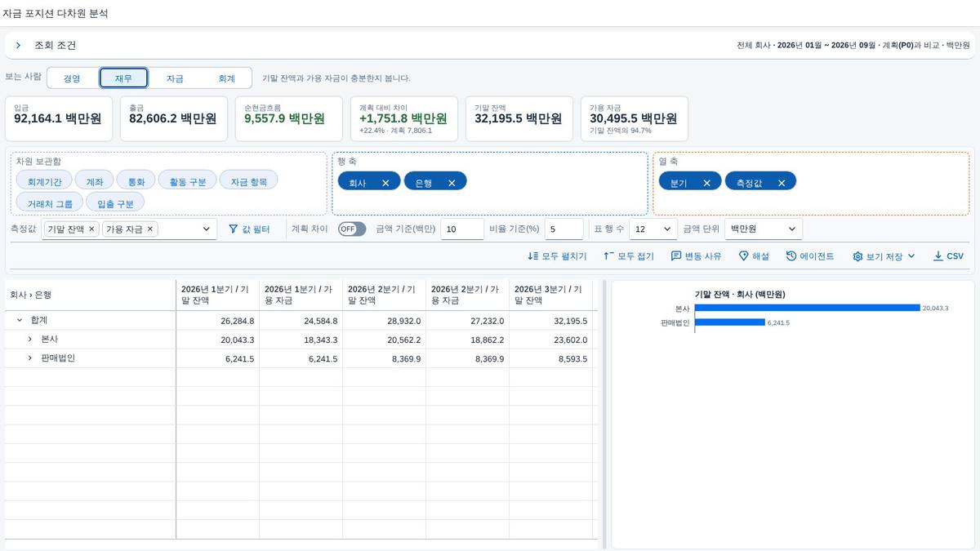Expand the 조회 조건 panel chevron
This screenshot has width=980, height=551.
point(18,46)
